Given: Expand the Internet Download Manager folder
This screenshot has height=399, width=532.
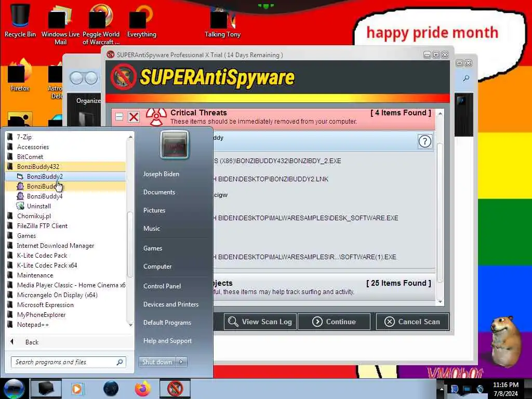Looking at the screenshot, I should tap(65, 246).
